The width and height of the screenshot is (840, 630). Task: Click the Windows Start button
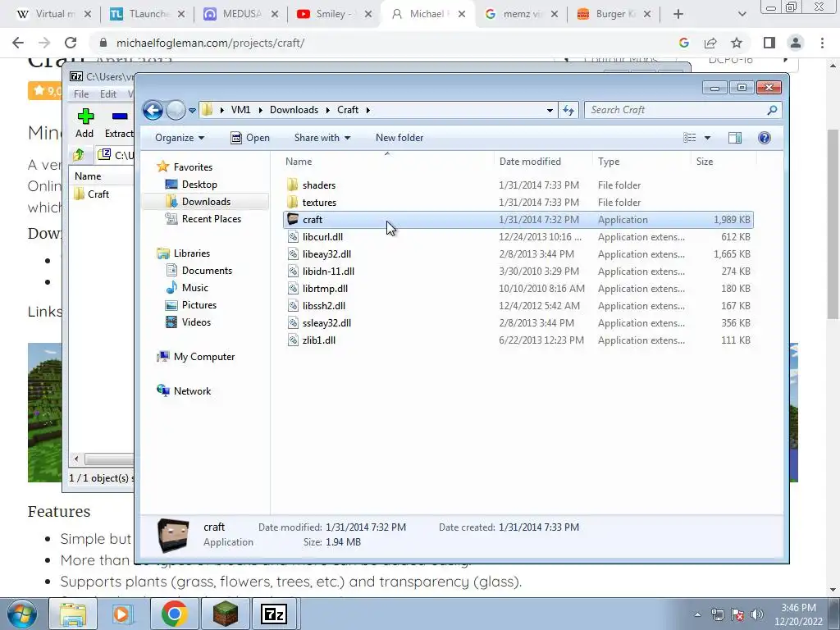(x=22, y=614)
